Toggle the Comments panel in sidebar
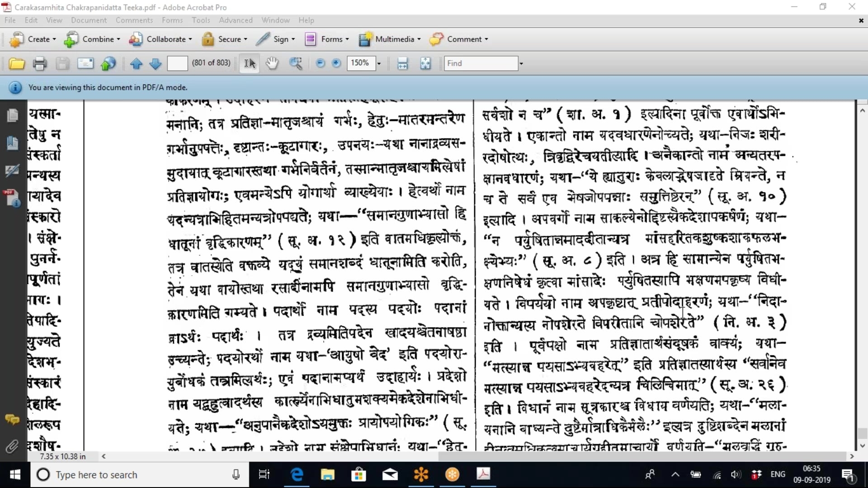 coord(12,420)
